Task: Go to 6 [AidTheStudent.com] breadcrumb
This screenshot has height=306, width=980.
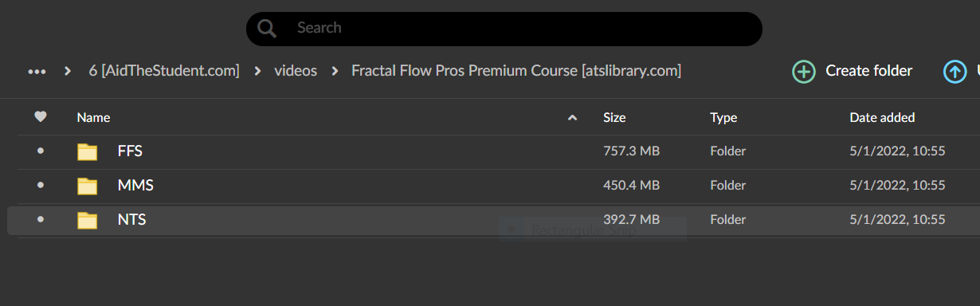Action: tap(164, 71)
